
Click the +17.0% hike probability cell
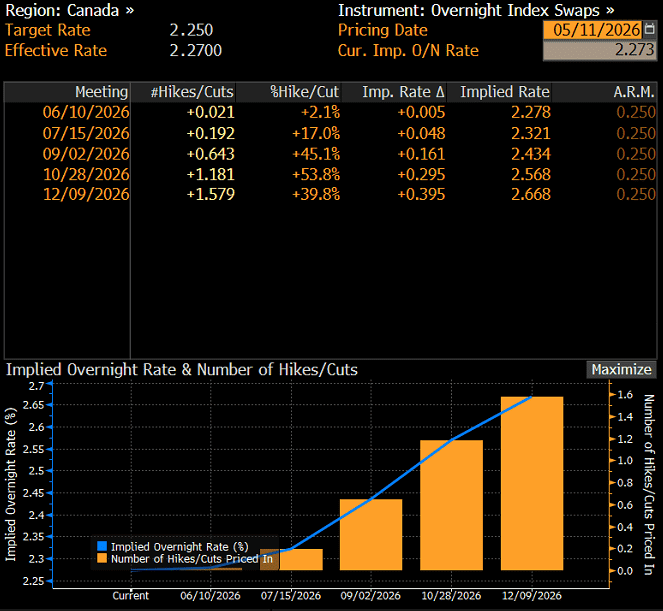click(x=316, y=133)
